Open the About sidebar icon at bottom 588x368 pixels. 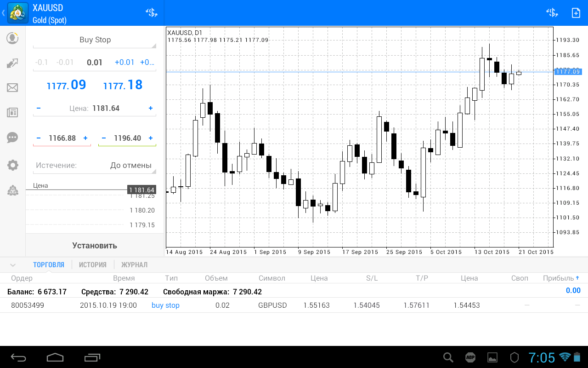coord(12,190)
